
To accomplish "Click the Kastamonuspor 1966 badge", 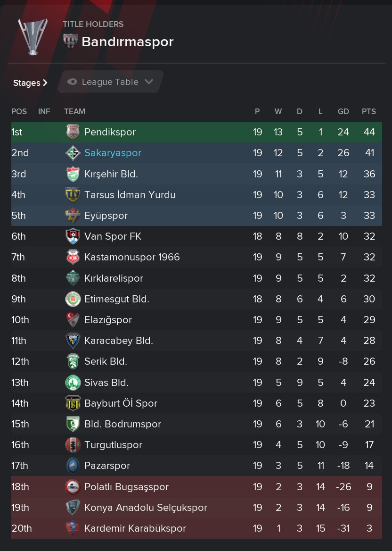I will tap(73, 257).
